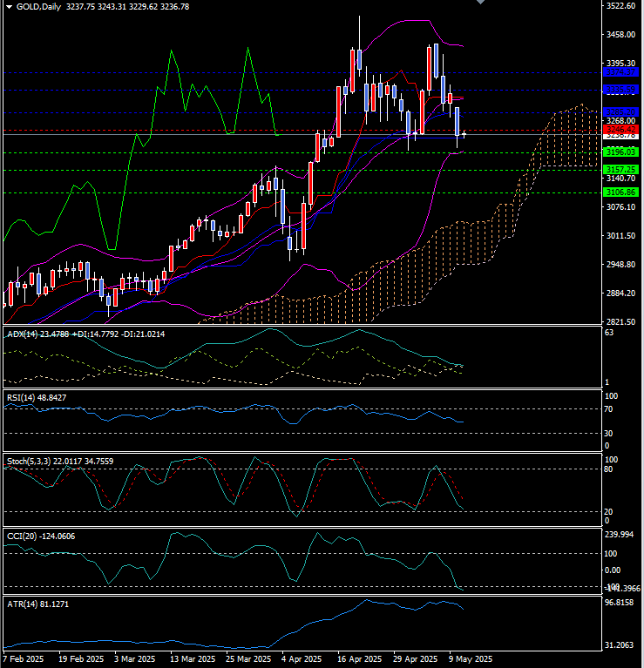Click the 63 value on ADX scale
The width and height of the screenshot is (644, 668).
609,333
